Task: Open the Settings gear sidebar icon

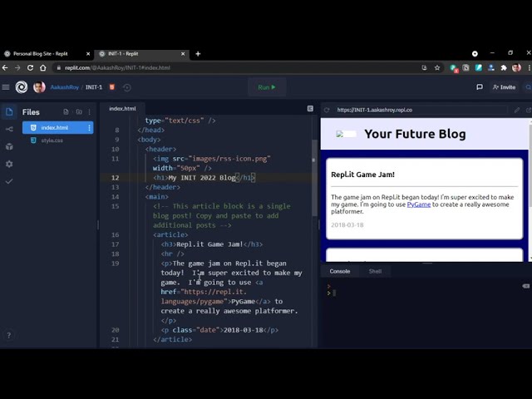Action: tap(9, 165)
